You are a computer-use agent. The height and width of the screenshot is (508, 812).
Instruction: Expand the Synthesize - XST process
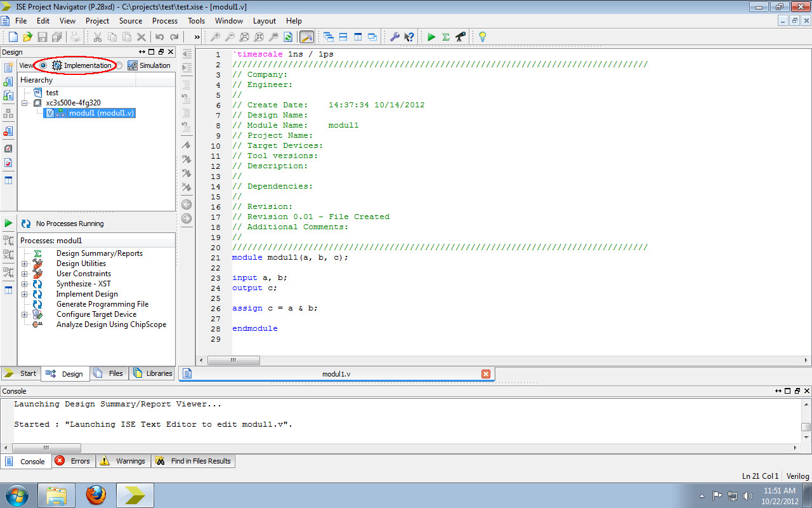tap(23, 284)
